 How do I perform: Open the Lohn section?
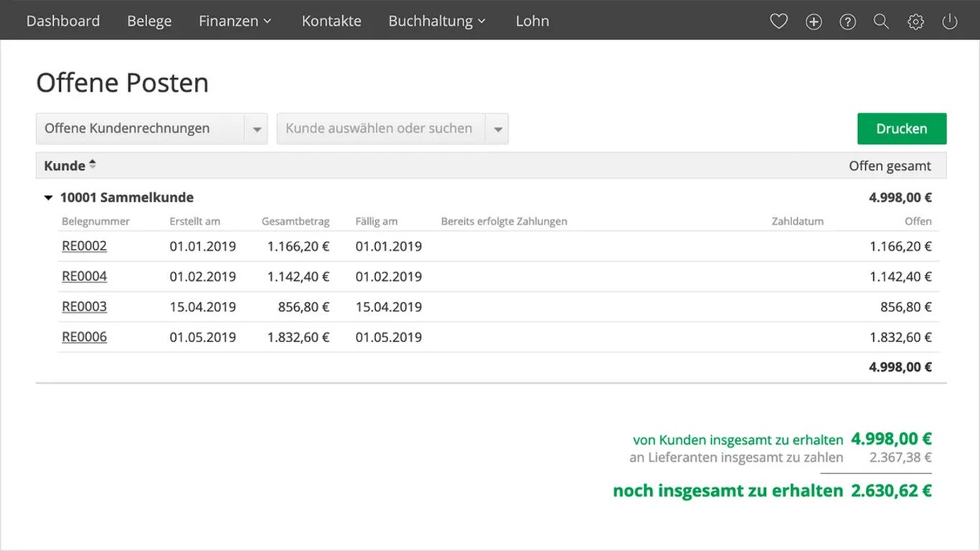click(x=532, y=21)
